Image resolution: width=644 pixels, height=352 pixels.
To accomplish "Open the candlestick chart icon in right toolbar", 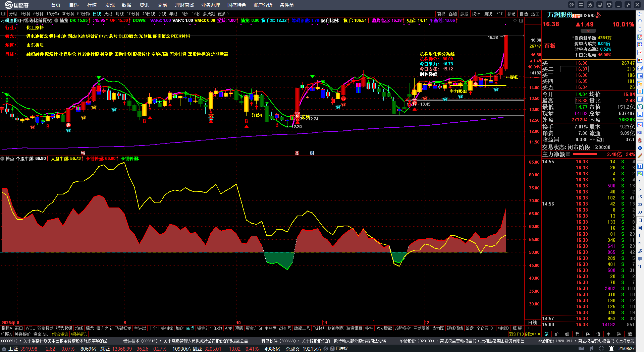I will coord(640,60).
